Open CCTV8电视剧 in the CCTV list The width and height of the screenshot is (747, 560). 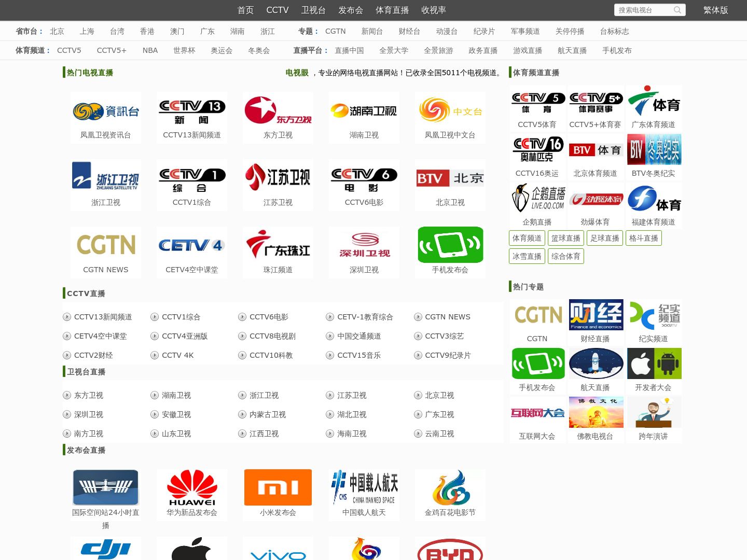(x=272, y=336)
